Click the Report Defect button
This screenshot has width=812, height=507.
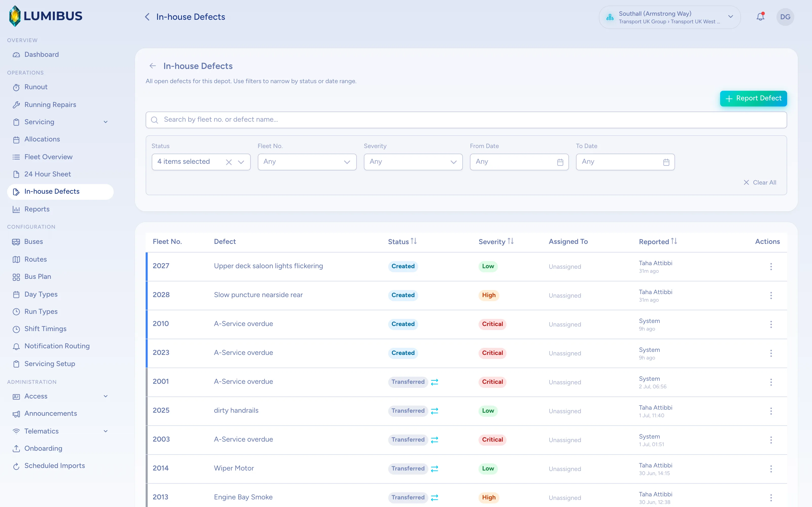[x=753, y=99]
